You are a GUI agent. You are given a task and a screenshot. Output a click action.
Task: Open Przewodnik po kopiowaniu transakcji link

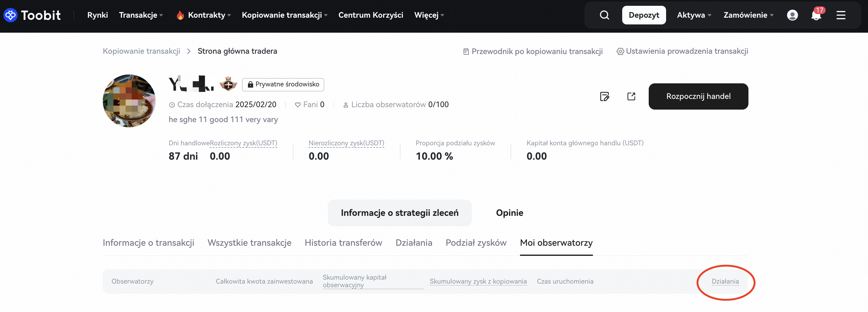[533, 51]
